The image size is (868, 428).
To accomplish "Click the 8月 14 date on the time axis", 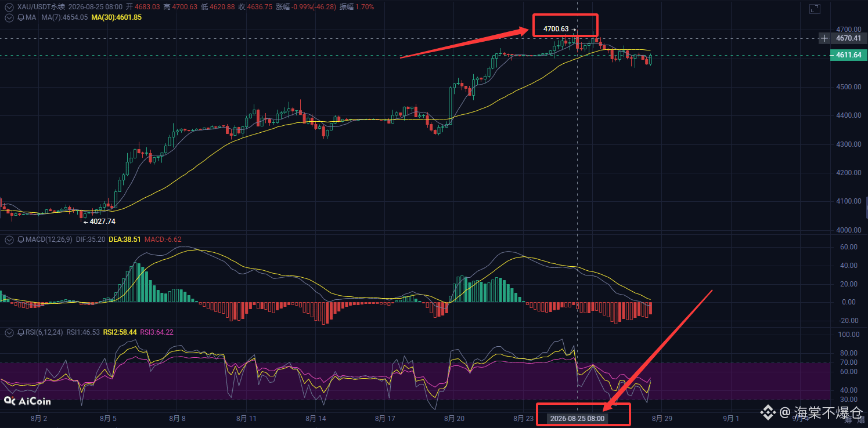I will [x=315, y=419].
